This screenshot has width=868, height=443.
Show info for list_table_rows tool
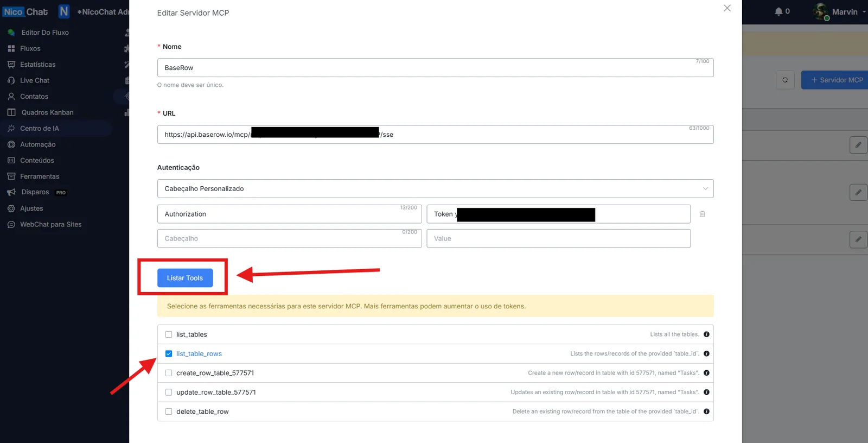click(706, 353)
